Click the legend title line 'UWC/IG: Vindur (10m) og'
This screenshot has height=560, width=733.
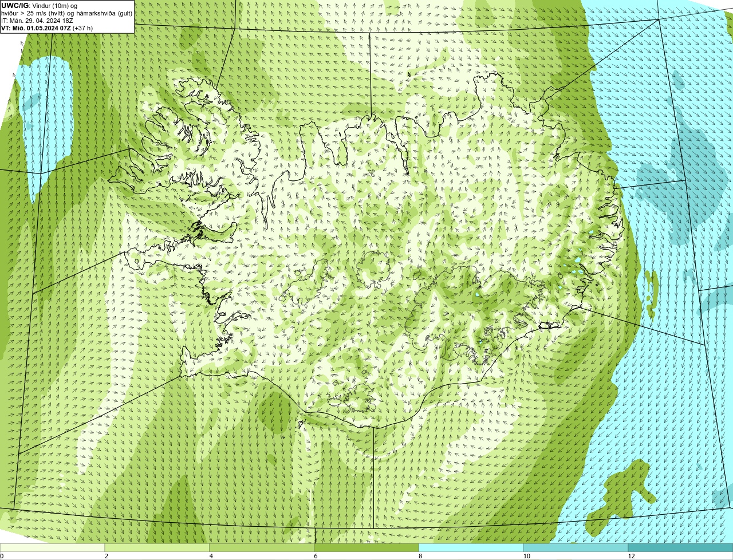click(x=39, y=6)
